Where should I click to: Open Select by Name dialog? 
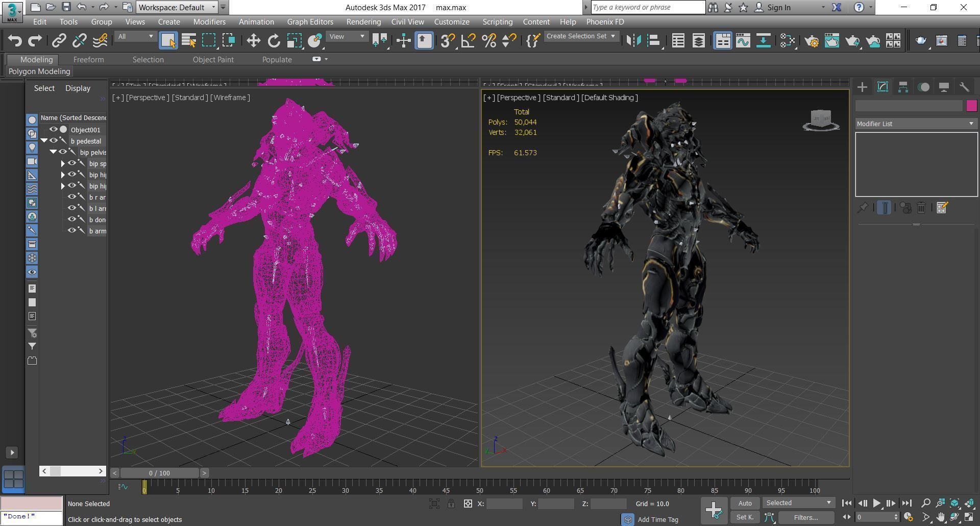click(x=189, y=40)
